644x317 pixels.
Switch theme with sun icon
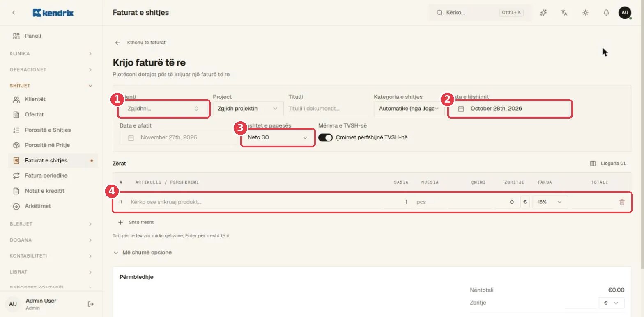585,13
